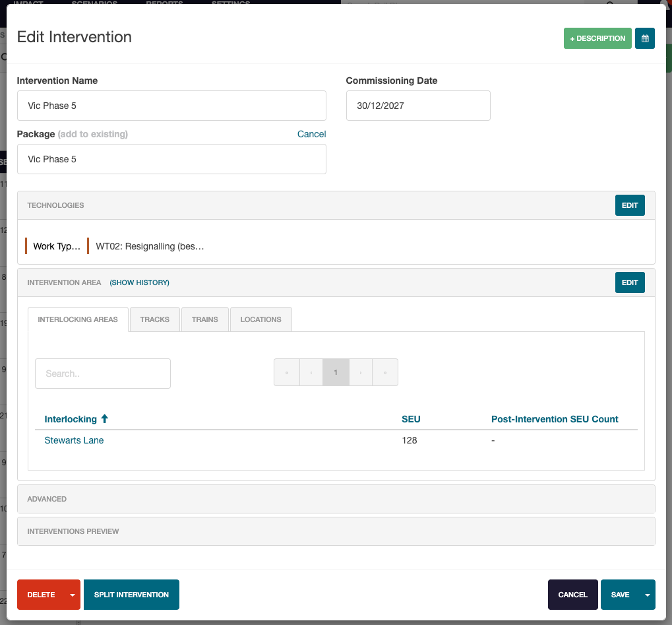Go to previous page with left chevron
The image size is (672, 625).
[x=311, y=372]
